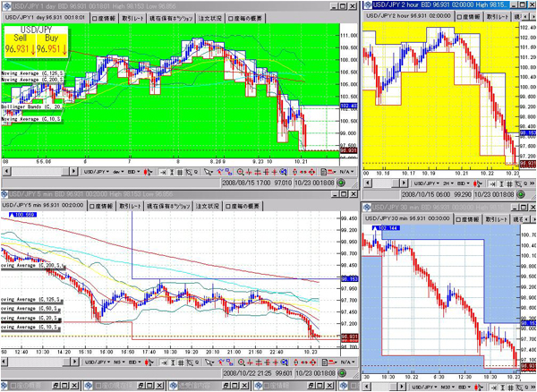Click the trend line drawing icon in 1 day chart toolbar

click(x=220, y=172)
